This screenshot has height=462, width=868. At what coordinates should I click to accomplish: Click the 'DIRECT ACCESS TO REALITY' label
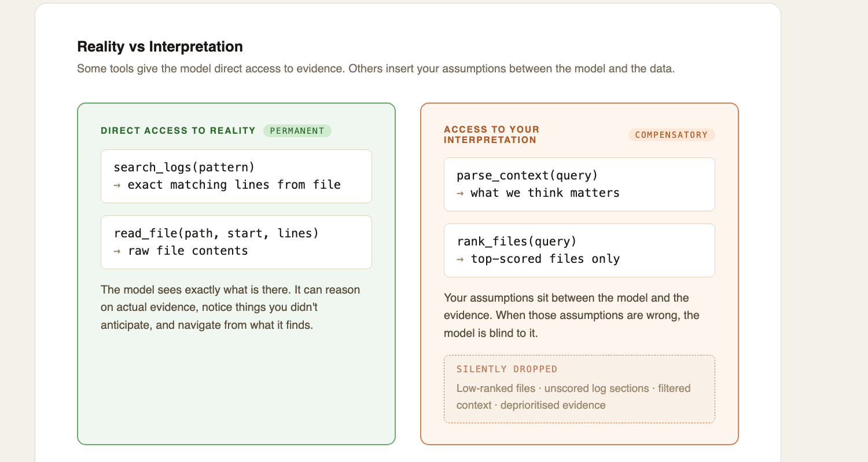(178, 130)
